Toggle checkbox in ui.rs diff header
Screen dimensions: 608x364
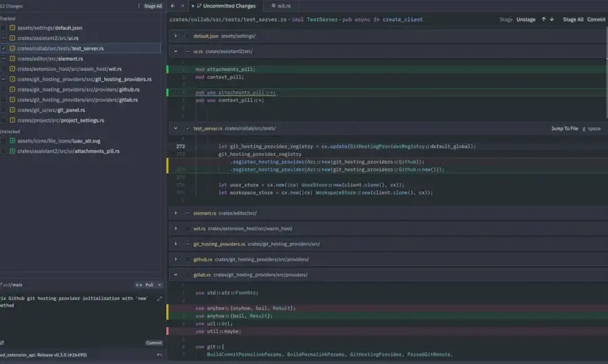point(188,51)
